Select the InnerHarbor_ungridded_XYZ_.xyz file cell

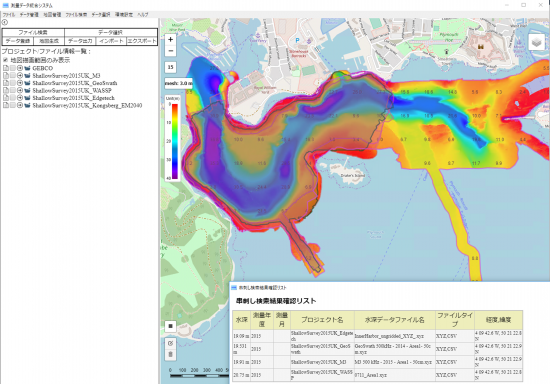(395, 336)
